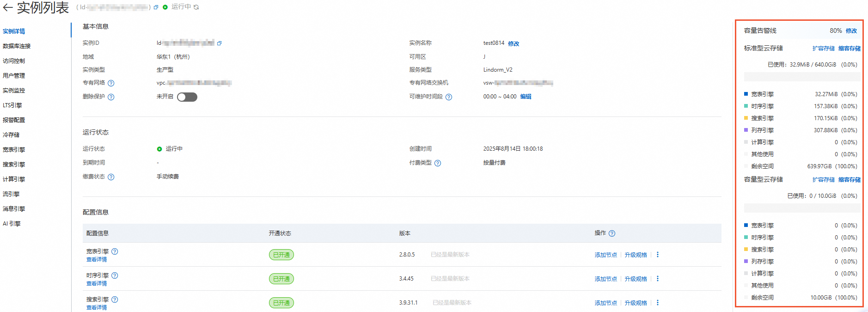Open the 用户管理 menu item
Screen dimensions: 868x312
pos(14,76)
